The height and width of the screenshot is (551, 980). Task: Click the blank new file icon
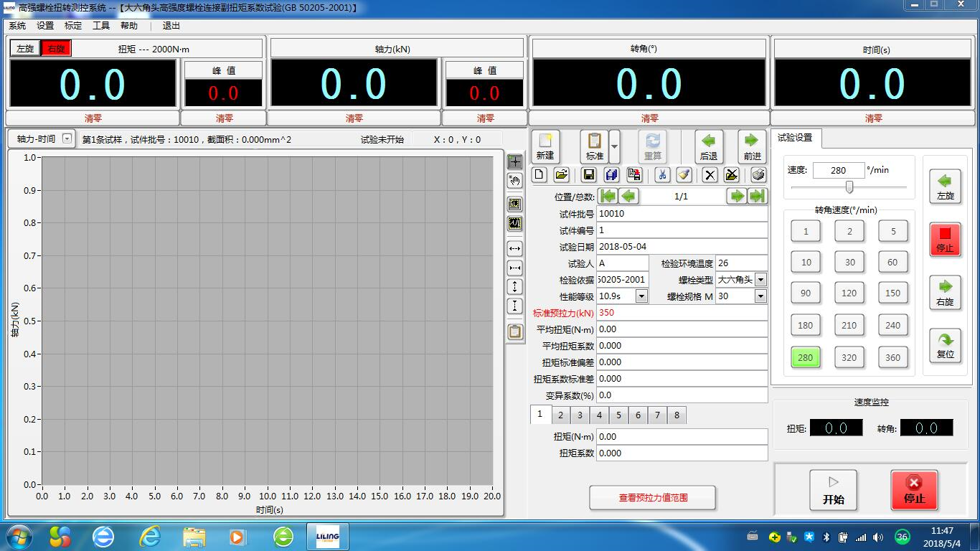click(x=540, y=174)
